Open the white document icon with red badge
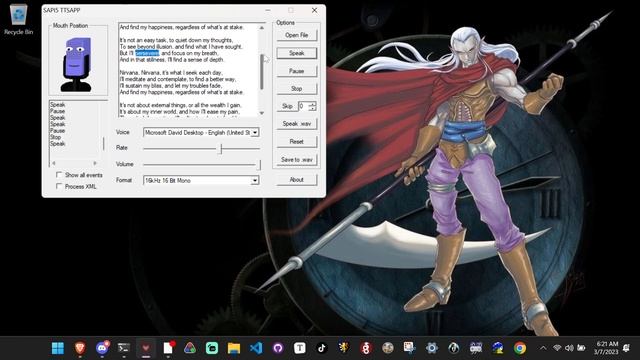The width and height of the screenshot is (640, 360). [x=168, y=348]
